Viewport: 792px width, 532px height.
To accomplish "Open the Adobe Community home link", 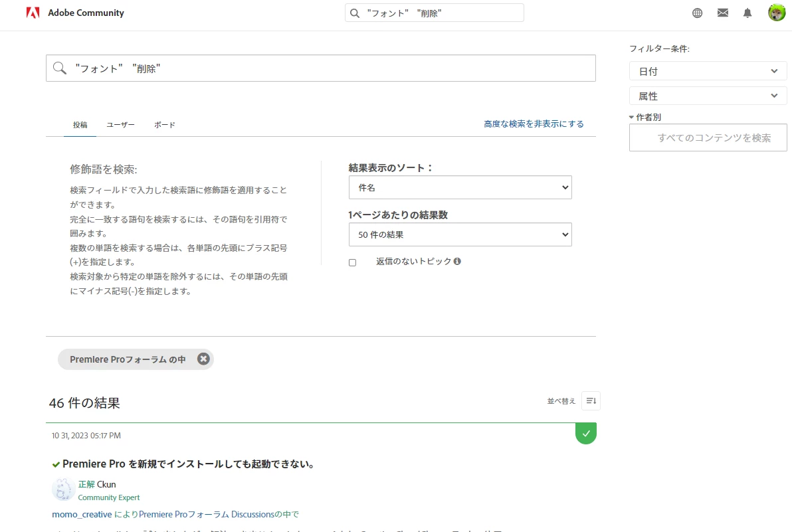I will [x=86, y=13].
